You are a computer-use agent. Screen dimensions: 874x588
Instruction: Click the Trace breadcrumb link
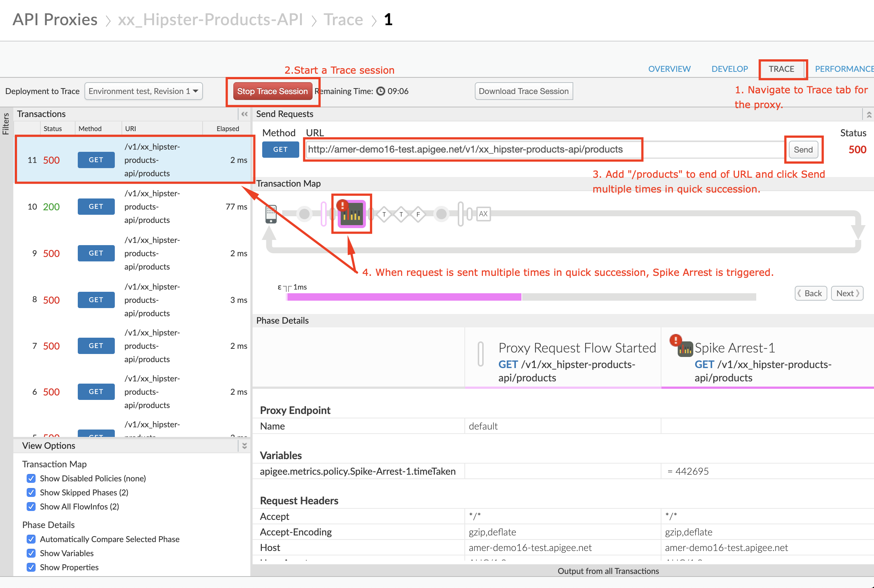(x=343, y=20)
